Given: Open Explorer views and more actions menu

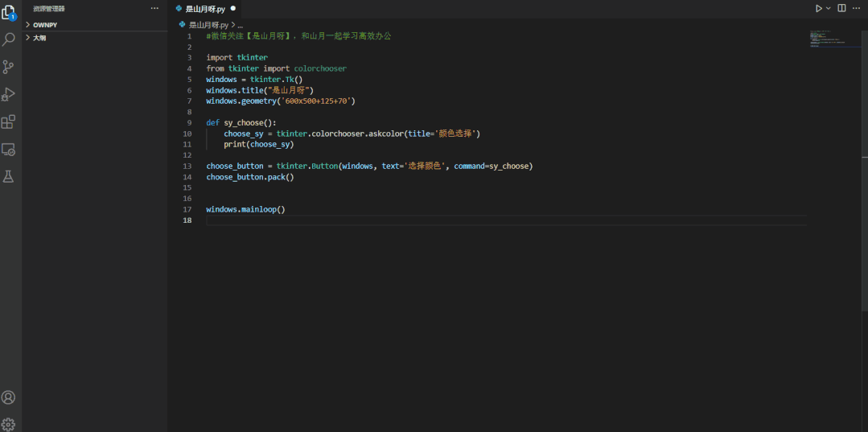Looking at the screenshot, I should pyautogui.click(x=154, y=8).
